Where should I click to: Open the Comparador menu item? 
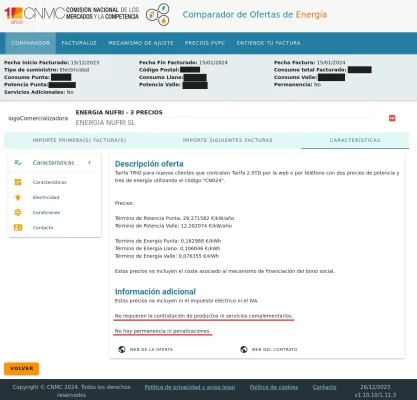pos(31,43)
